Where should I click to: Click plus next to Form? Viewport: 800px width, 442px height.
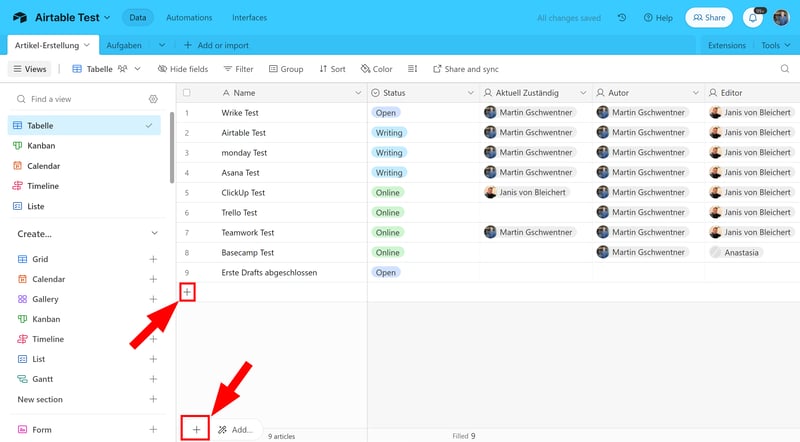(153, 430)
